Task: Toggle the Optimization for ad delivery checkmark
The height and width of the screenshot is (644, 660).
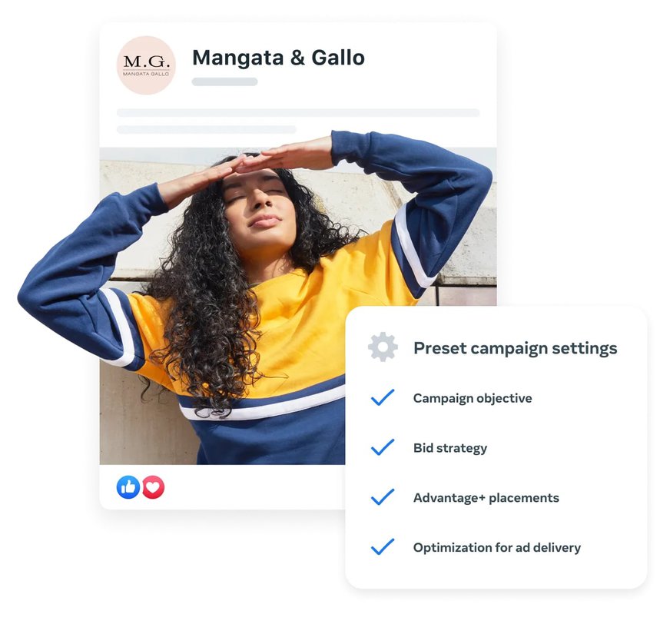Action: point(383,546)
